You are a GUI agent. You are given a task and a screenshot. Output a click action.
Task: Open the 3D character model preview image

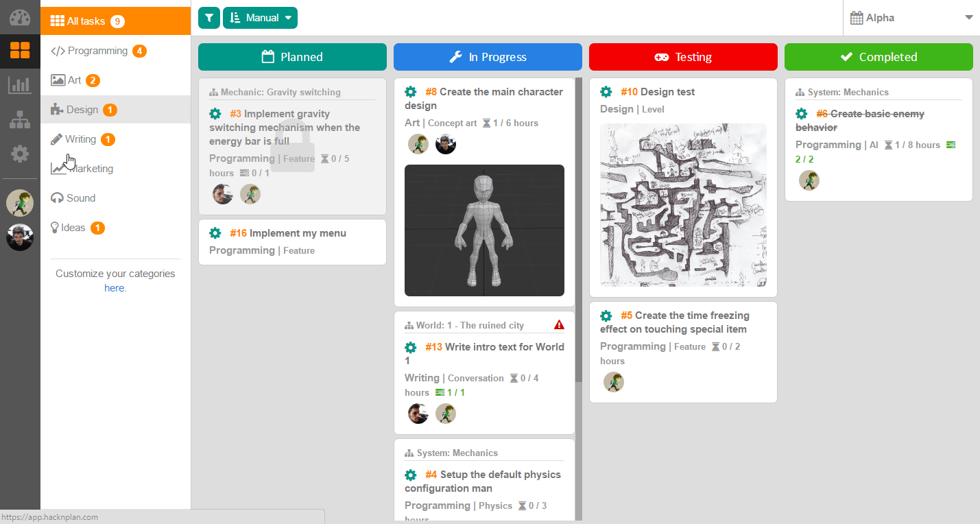point(484,230)
